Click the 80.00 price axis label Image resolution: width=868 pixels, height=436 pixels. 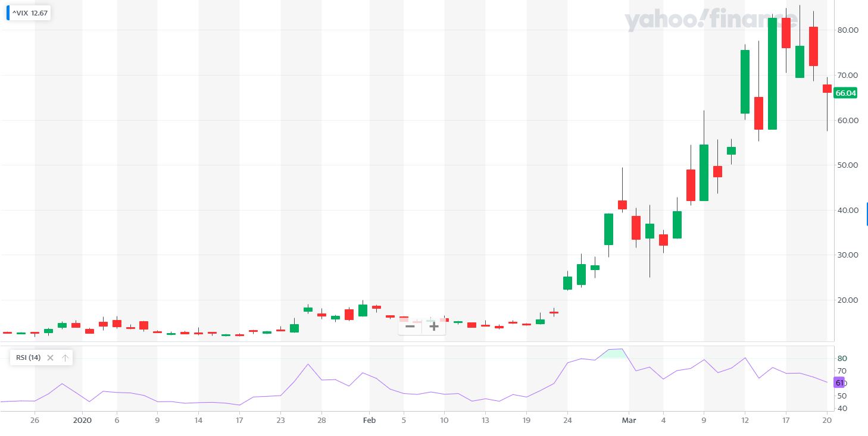tap(847, 30)
